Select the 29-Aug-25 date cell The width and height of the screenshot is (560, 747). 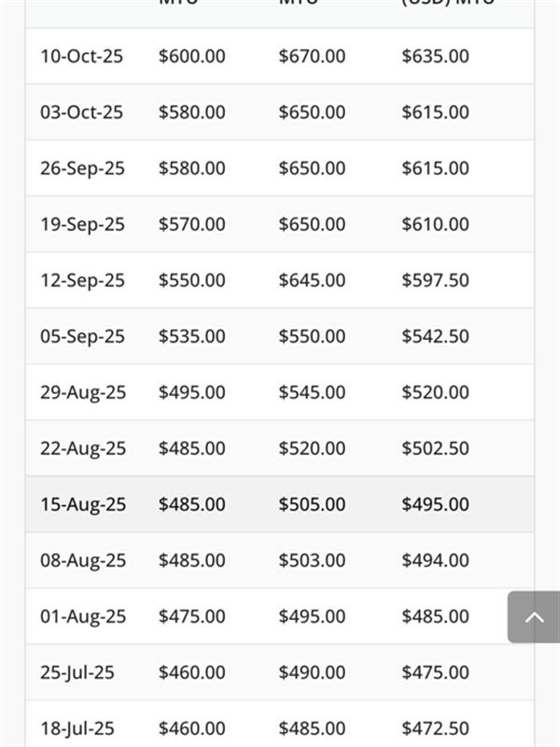83,392
